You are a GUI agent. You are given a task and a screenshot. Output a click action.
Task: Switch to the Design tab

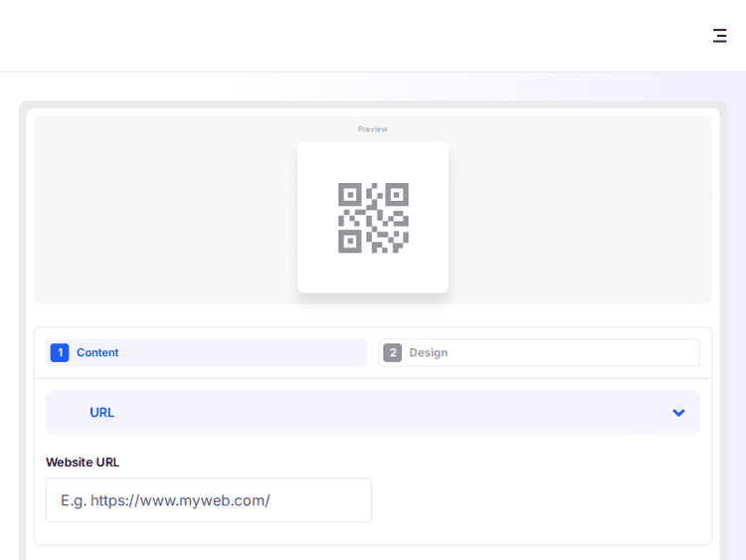tap(539, 353)
